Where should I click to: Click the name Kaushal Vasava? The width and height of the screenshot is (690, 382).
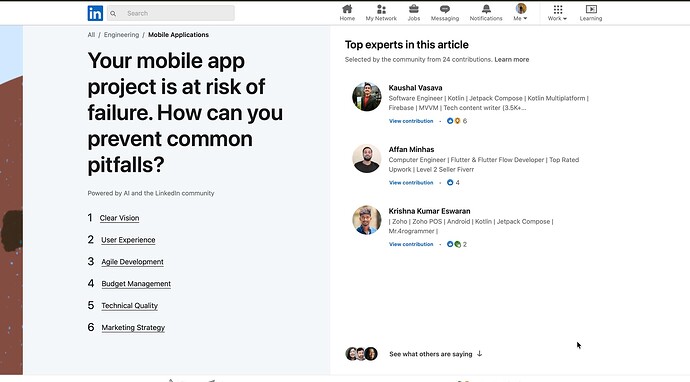click(x=415, y=88)
